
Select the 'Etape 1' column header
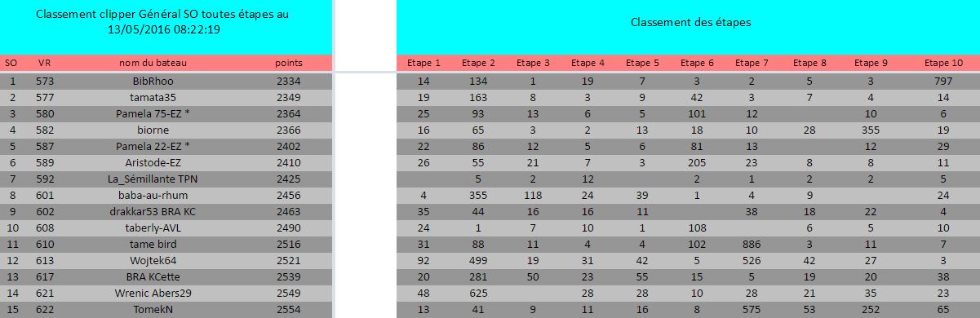click(423, 63)
